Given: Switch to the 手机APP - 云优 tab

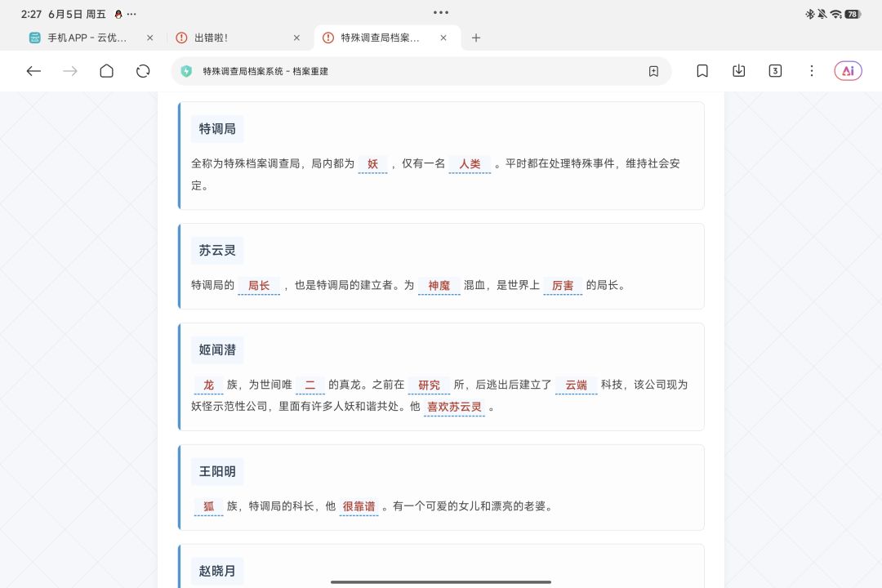Looking at the screenshot, I should 87,38.
